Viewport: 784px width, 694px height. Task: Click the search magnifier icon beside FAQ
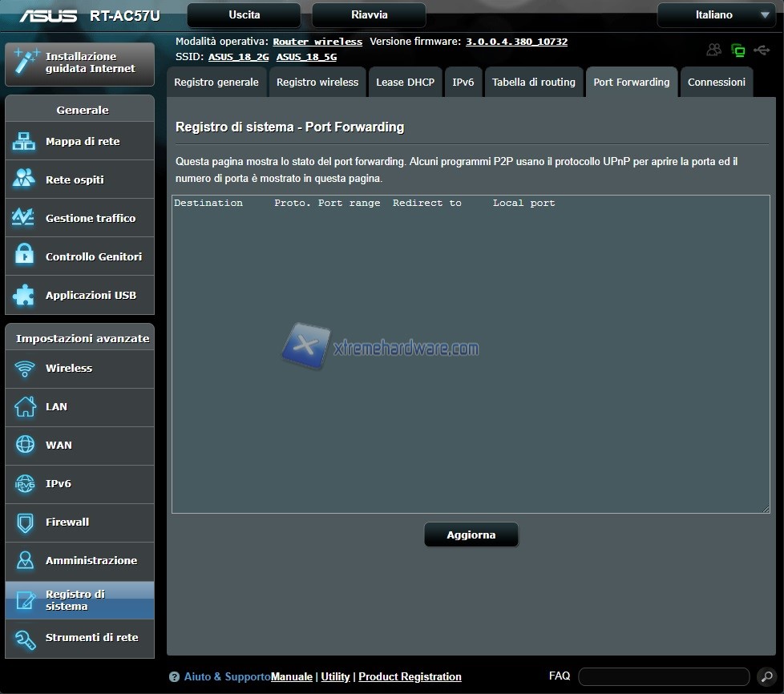click(x=766, y=677)
